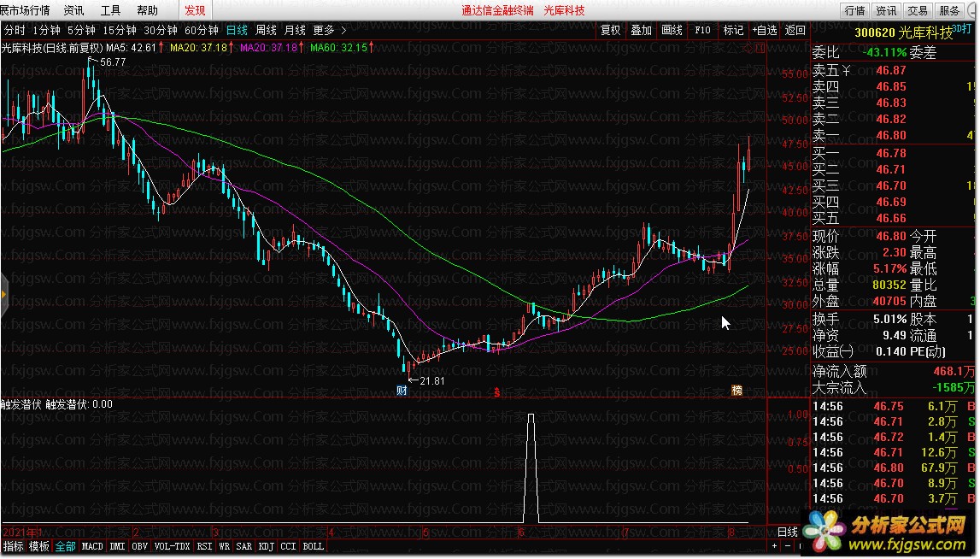The image size is (980, 559).
Task: Select the 60分钟 period
Action: coord(202,30)
